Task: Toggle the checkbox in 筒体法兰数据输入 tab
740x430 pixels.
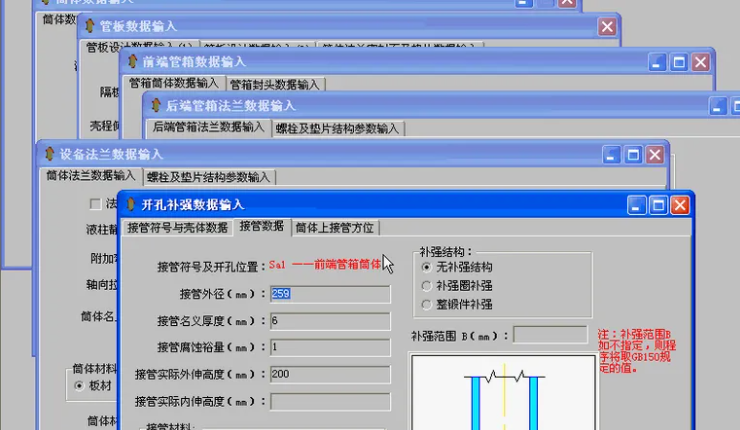Action: click(95, 204)
